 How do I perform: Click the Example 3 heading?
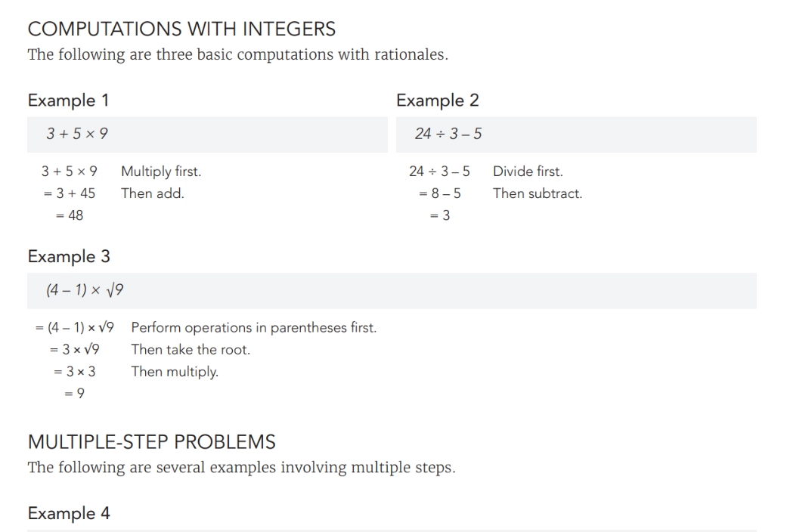click(x=69, y=257)
